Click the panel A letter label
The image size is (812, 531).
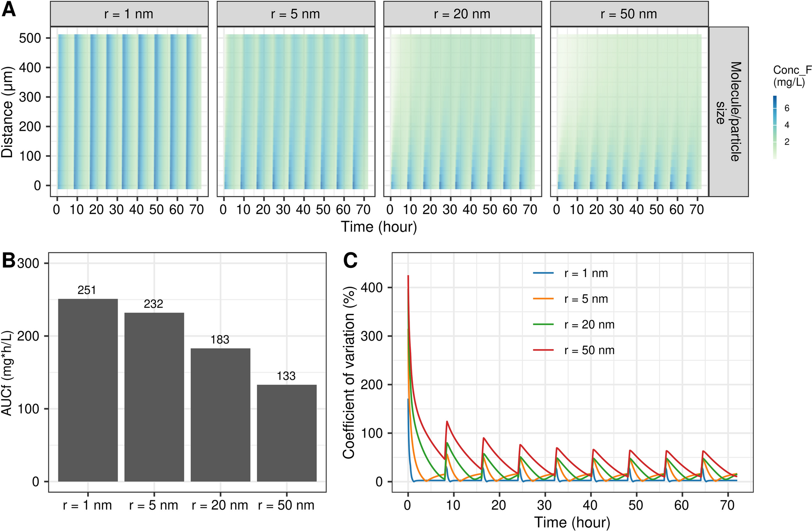point(9,9)
